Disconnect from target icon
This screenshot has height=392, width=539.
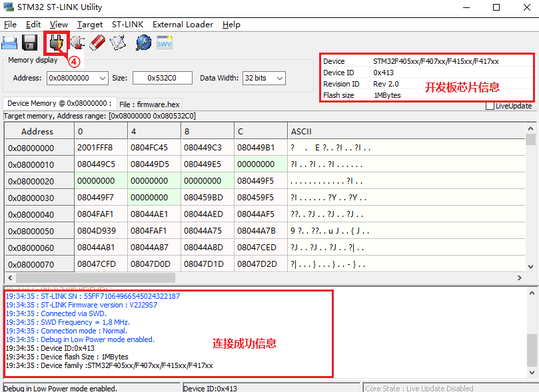pos(78,43)
